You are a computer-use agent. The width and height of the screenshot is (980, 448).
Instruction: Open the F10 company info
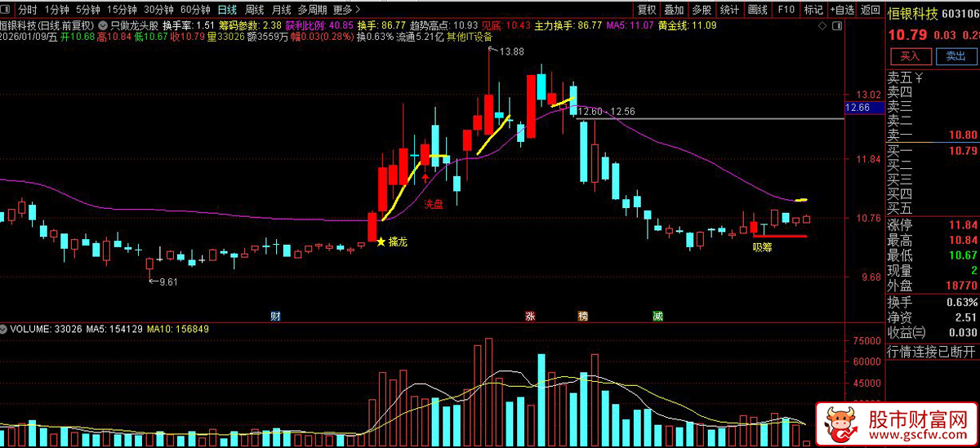786,10
